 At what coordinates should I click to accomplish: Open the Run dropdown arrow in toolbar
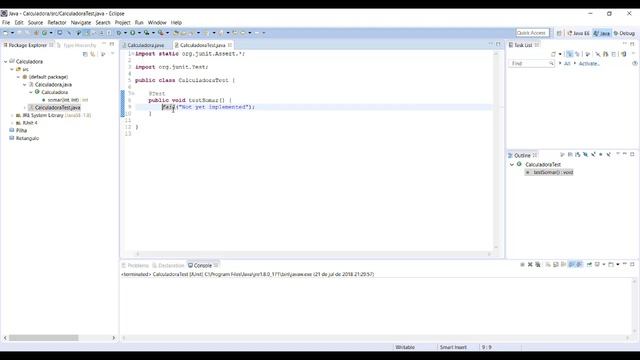139,33
